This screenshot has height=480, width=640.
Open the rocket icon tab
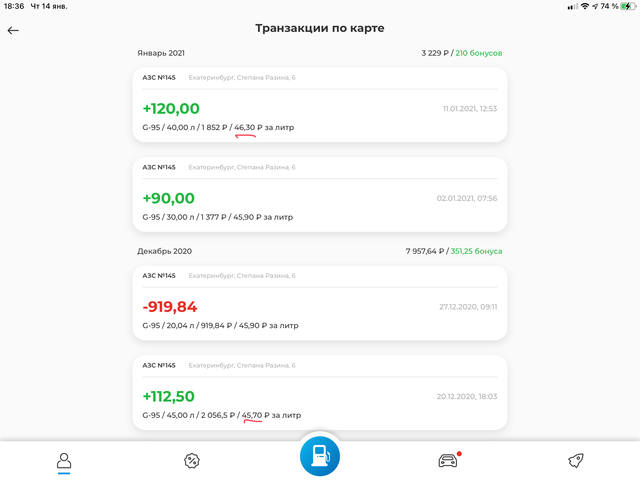(576, 461)
